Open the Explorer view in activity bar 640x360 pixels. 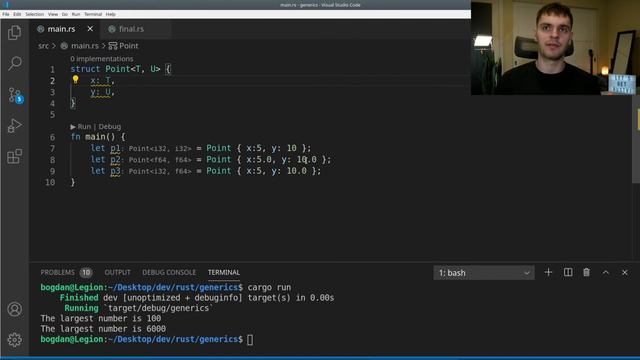click(14, 33)
